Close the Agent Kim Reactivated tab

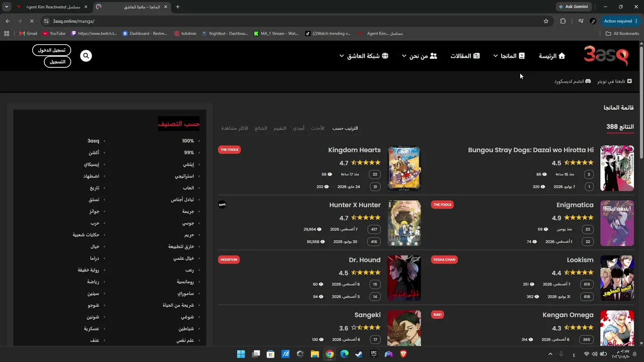tap(86, 7)
